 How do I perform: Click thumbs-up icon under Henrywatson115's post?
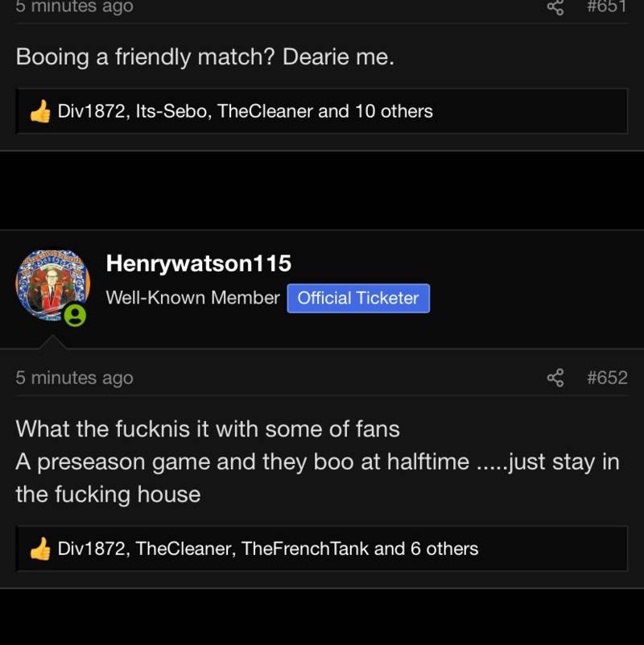point(40,549)
